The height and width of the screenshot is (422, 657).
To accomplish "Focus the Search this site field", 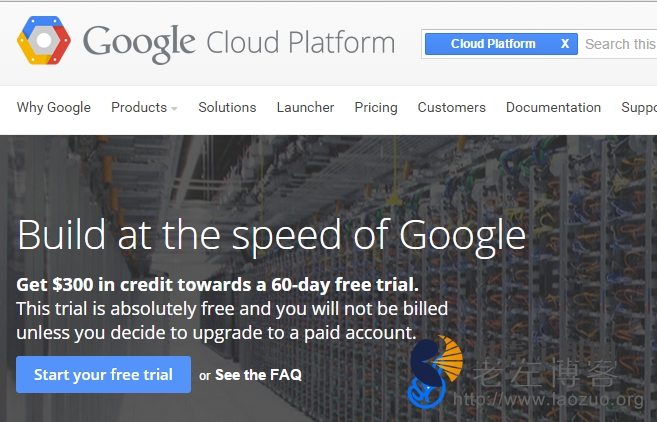I will (620, 44).
